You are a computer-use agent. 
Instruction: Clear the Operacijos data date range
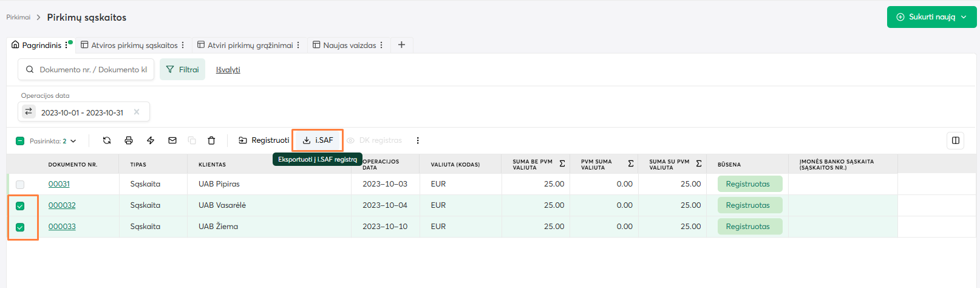pyautogui.click(x=137, y=112)
